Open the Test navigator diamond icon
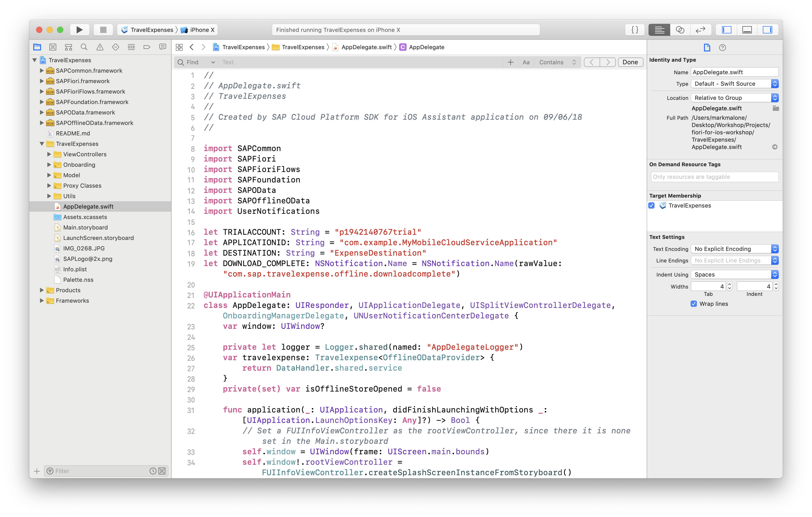 [x=116, y=47]
